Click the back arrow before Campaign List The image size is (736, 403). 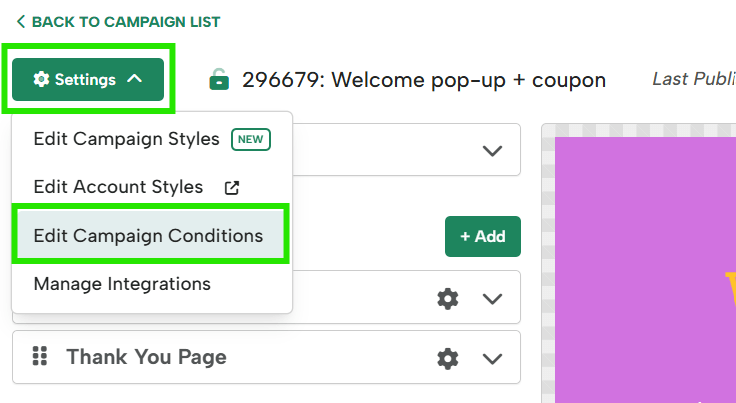pyautogui.click(x=21, y=22)
